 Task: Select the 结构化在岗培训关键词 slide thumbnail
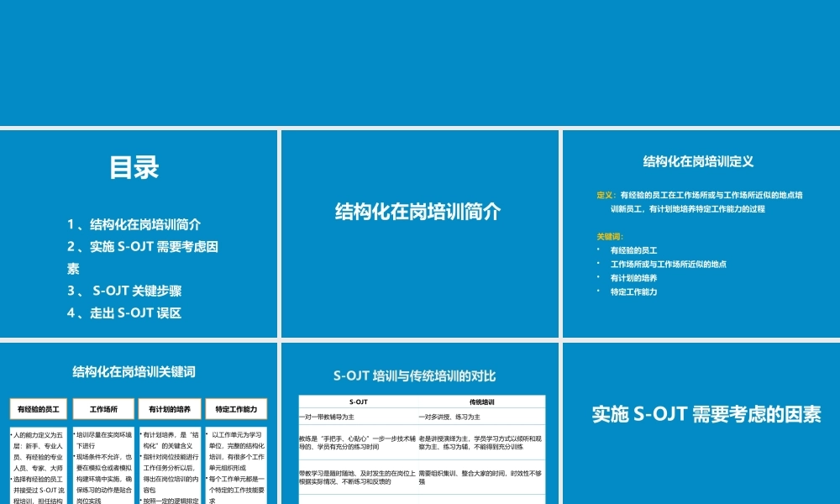(139, 423)
